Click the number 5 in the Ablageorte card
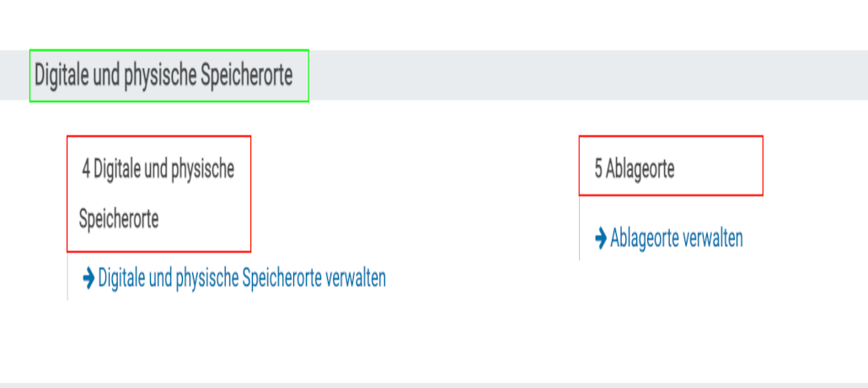 point(598,169)
